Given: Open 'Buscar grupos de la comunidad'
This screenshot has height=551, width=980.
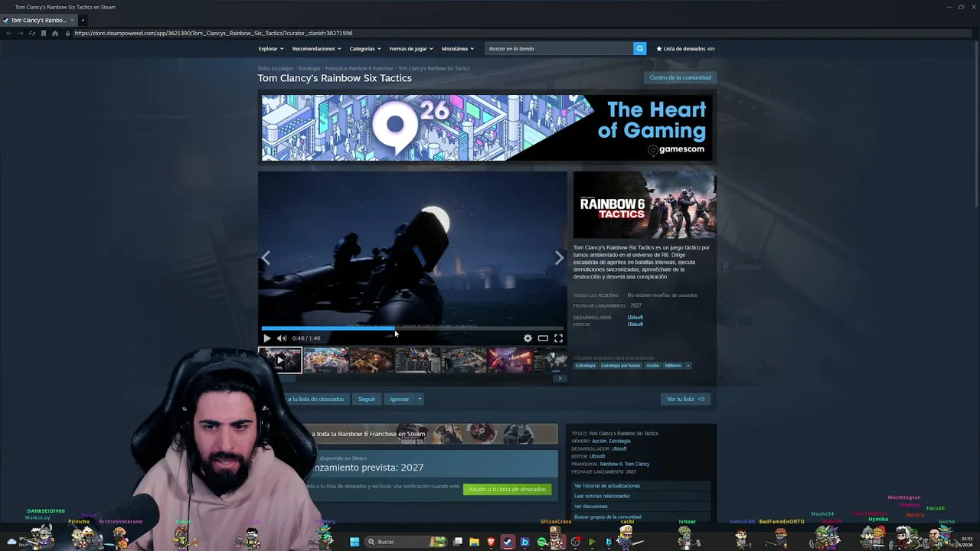Looking at the screenshot, I should [642, 517].
